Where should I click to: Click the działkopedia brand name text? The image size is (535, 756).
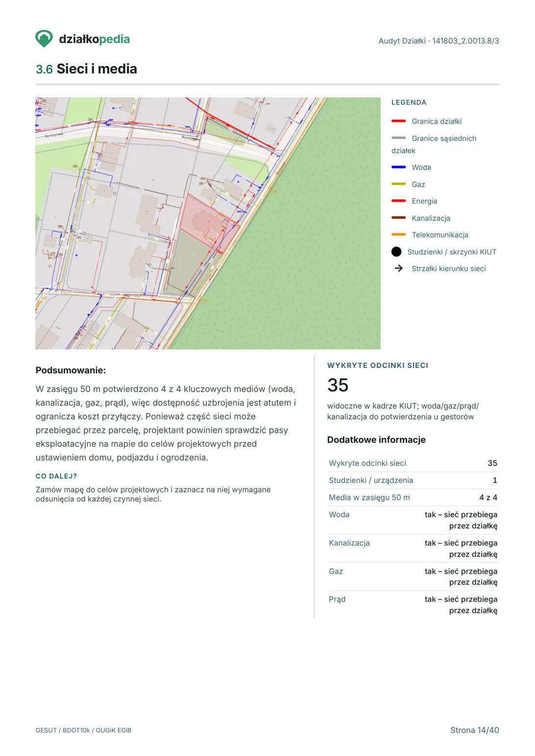(95, 39)
